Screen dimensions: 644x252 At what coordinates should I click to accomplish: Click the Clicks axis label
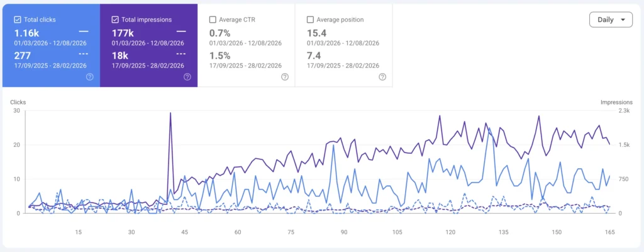(x=18, y=102)
